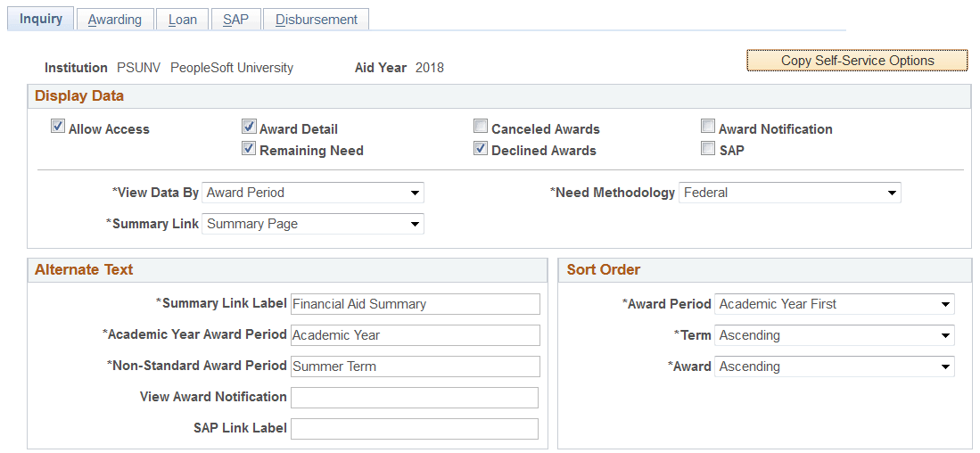Uncheck the Award Detail checkbox
The height and width of the screenshot is (453, 980).
[x=249, y=128]
